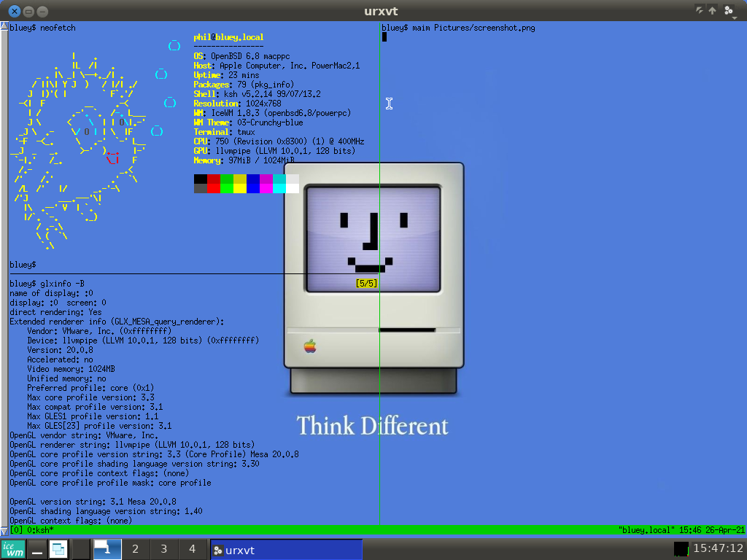Click the 'bluey$ neofetch' command line
Image resolution: width=747 pixels, height=560 pixels.
coord(43,28)
